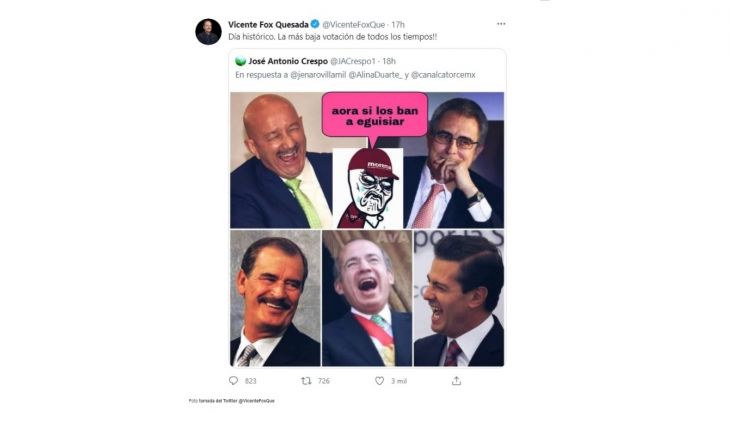Retweet using the retweet arrows icon
This screenshot has width=730, height=428.
pos(307,380)
